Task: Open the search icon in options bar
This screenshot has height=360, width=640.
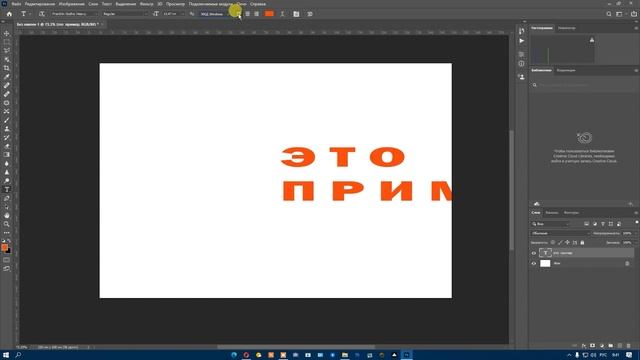Action: (x=609, y=14)
